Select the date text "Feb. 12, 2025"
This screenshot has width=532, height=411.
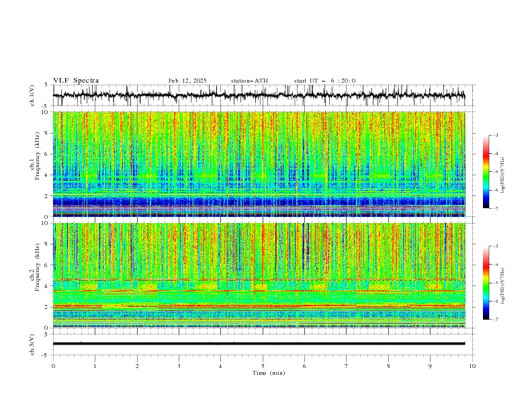187,81
